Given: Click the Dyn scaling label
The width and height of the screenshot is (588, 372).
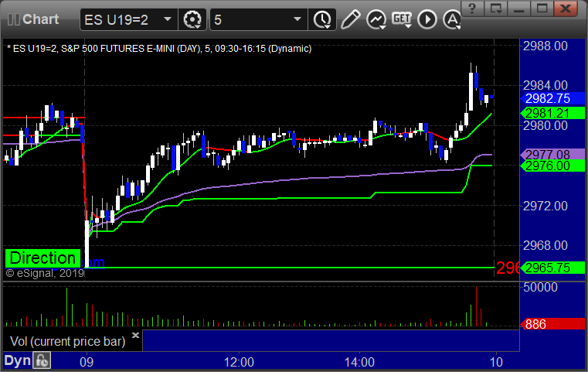Looking at the screenshot, I should (x=17, y=360).
